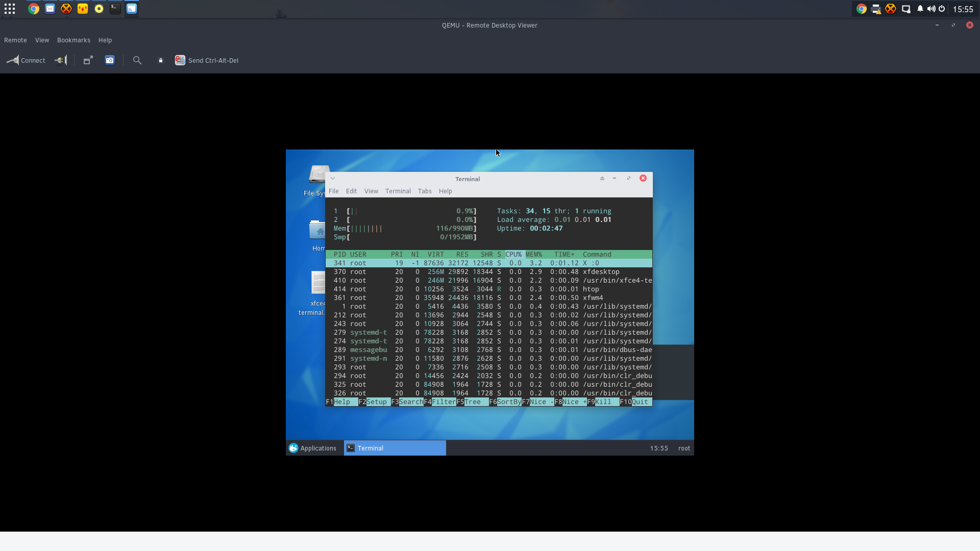This screenshot has height=551, width=980.
Task: Sort by the CPU% column header
Action: pyautogui.click(x=513, y=255)
